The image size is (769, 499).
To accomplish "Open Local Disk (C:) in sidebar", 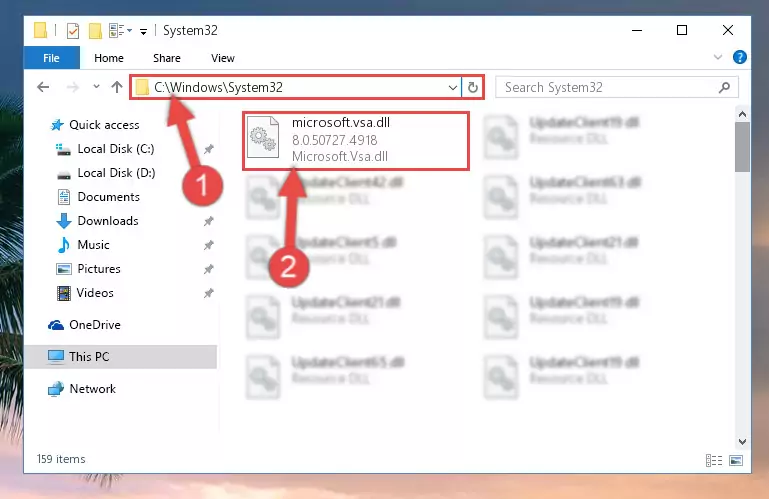I will pos(105,149).
